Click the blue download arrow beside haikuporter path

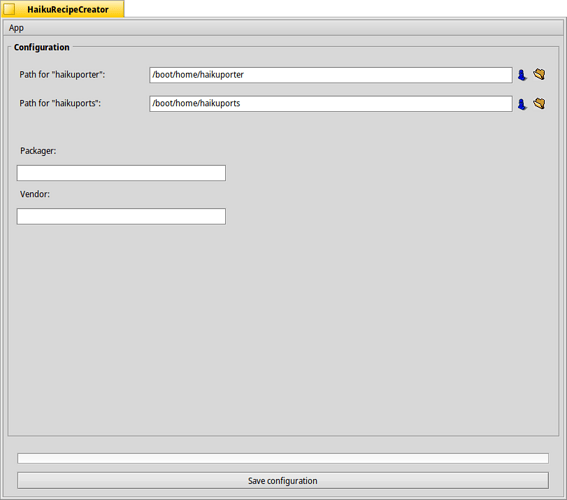[522, 75]
